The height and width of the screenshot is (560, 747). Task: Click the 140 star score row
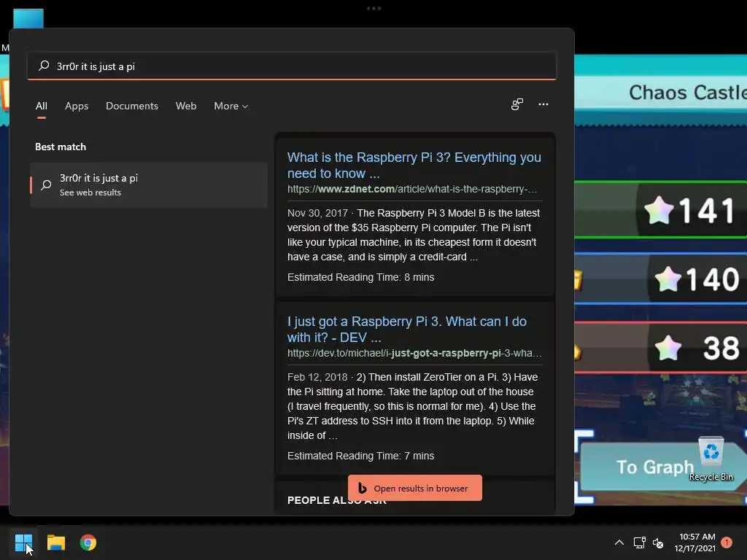coord(661,279)
